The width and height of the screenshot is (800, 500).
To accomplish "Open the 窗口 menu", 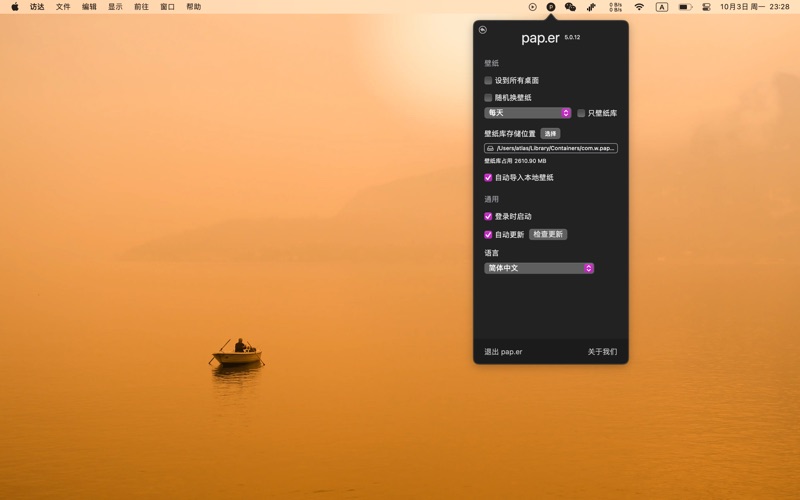I will point(167,7).
